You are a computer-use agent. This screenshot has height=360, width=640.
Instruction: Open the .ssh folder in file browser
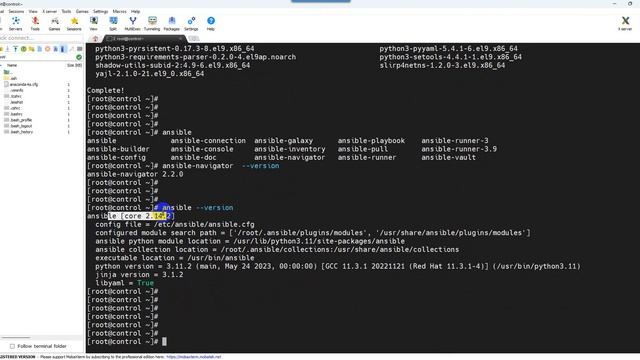tap(11, 78)
